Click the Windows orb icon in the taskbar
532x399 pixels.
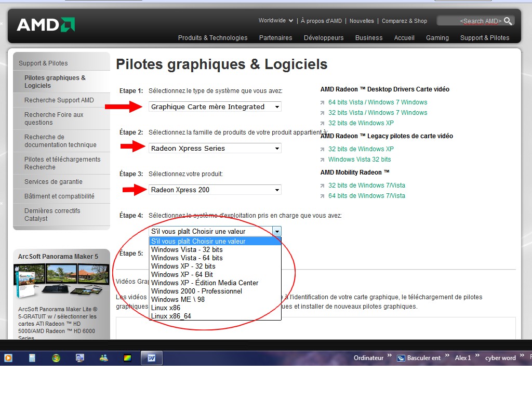point(56,357)
